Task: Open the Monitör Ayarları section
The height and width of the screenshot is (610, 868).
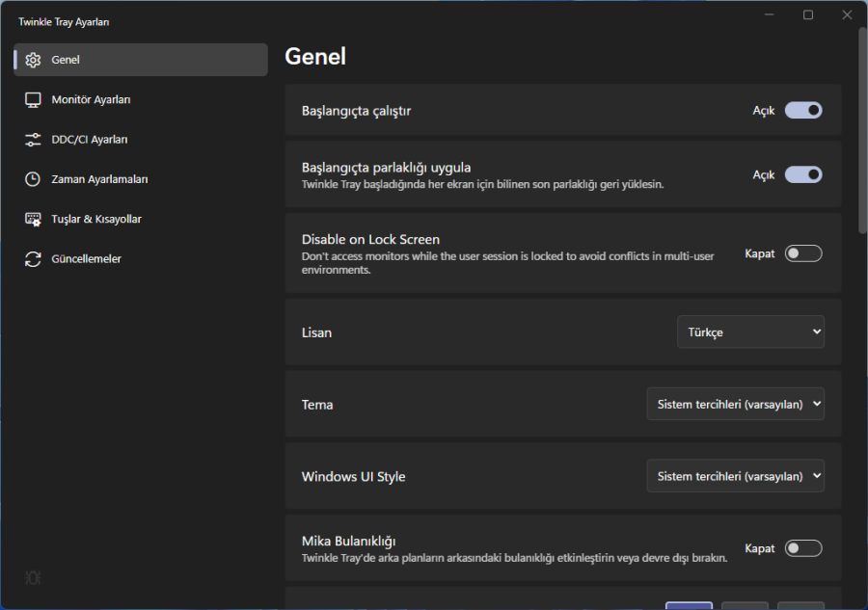Action: [x=91, y=99]
